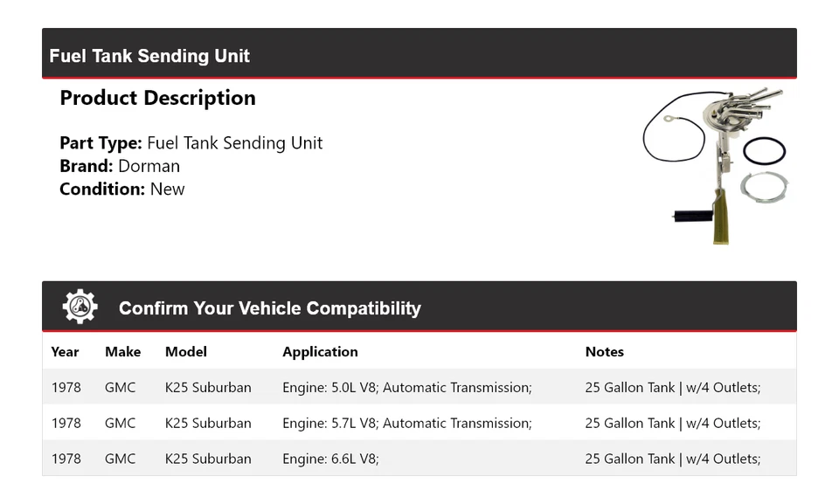
Task: Click the black O-ring in the product photo
Action: pos(764,150)
